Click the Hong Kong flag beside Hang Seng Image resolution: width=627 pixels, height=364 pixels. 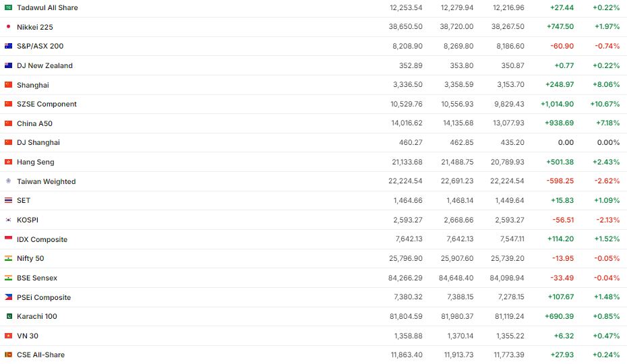point(8,162)
